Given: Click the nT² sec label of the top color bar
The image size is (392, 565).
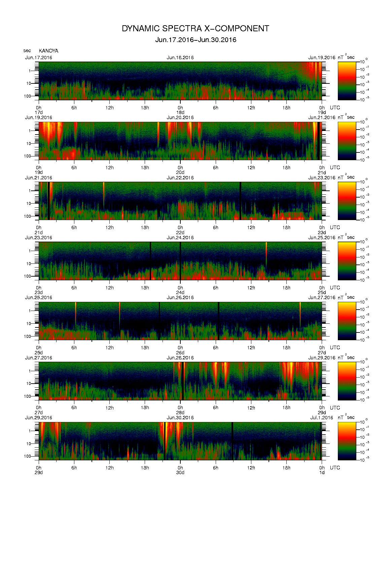Looking at the screenshot, I should [346, 57].
